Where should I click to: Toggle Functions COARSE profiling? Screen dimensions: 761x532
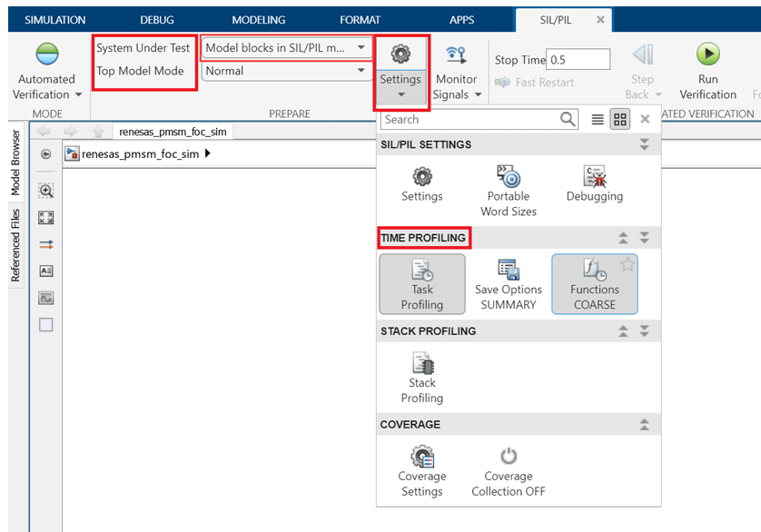[x=594, y=283]
